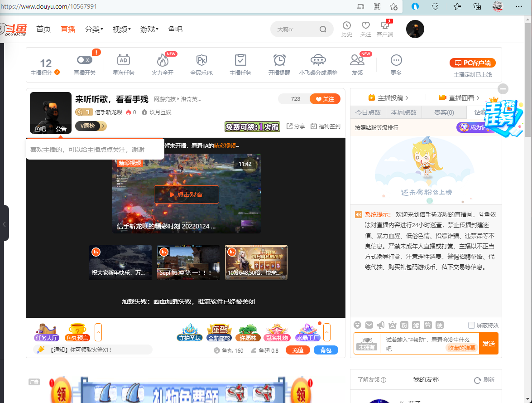532x403 pixels.
Task: Open the 背包 backpack button
Action: pos(326,350)
